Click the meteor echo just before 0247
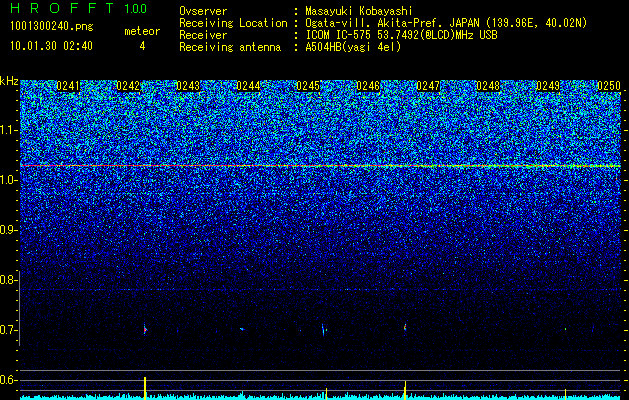 tap(405, 327)
